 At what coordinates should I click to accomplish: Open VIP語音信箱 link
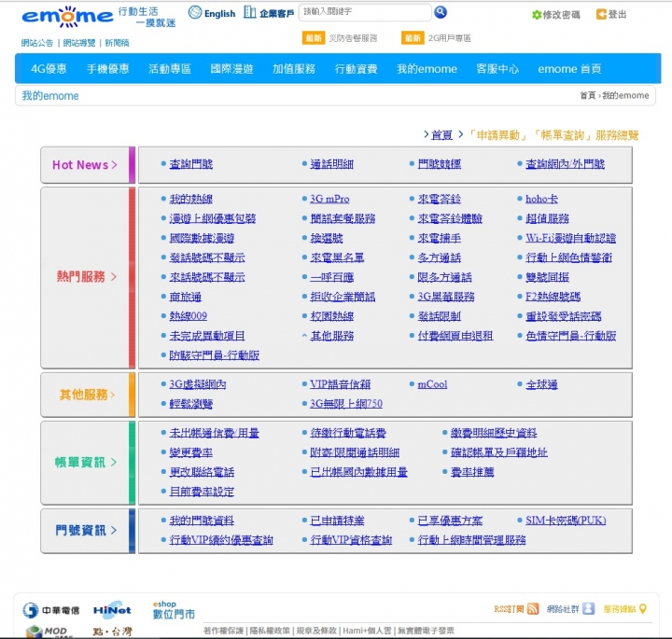click(341, 384)
